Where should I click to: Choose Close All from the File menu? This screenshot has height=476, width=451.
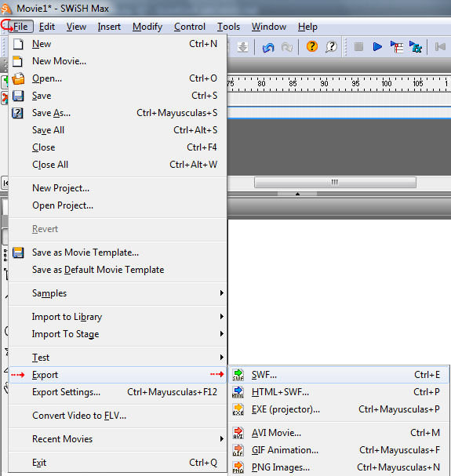point(117,165)
